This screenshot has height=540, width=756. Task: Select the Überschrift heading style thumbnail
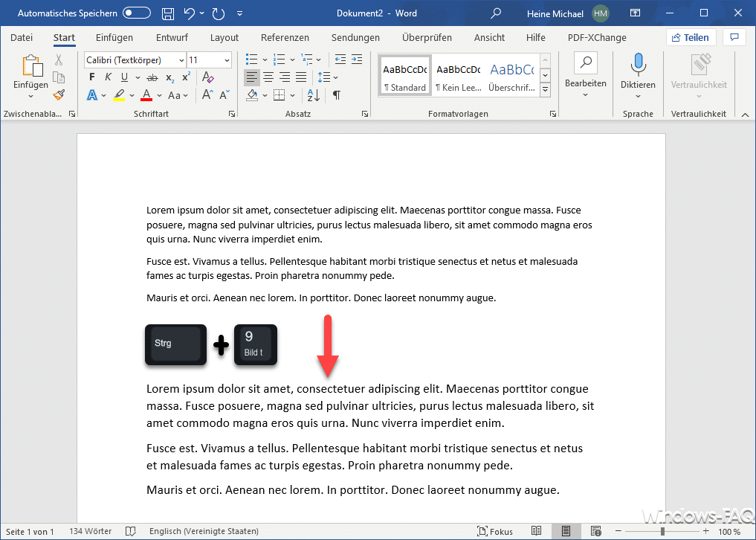[511, 75]
